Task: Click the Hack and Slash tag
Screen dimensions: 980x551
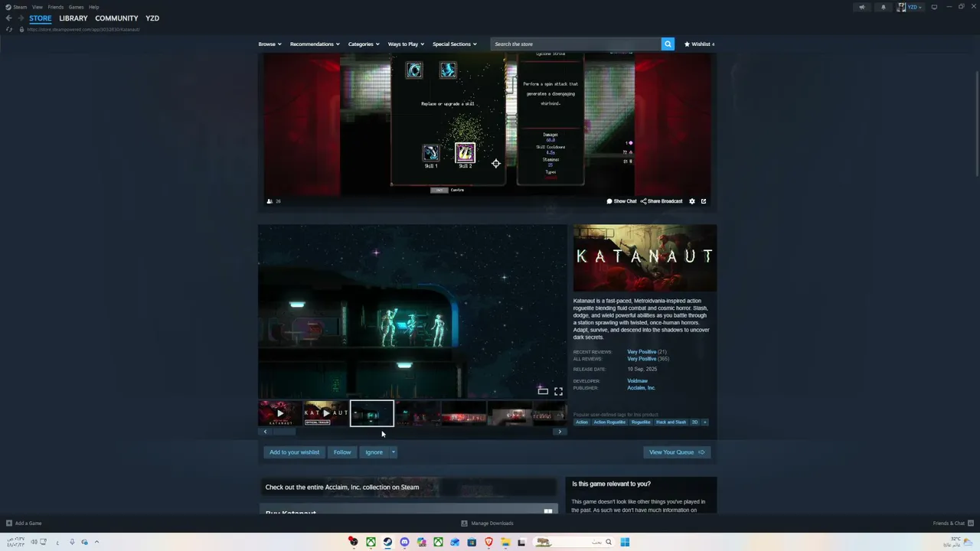Action: [x=671, y=422]
